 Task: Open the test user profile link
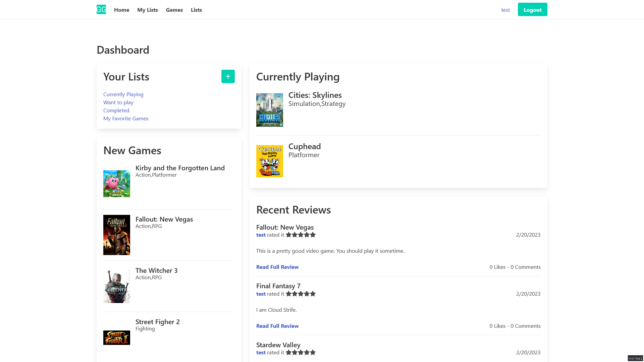pos(505,10)
